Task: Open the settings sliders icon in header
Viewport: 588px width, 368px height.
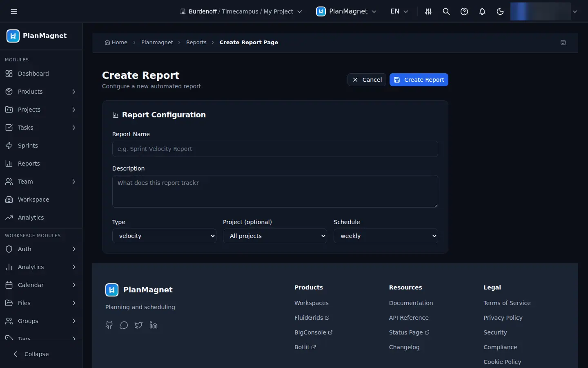Action: (428, 11)
